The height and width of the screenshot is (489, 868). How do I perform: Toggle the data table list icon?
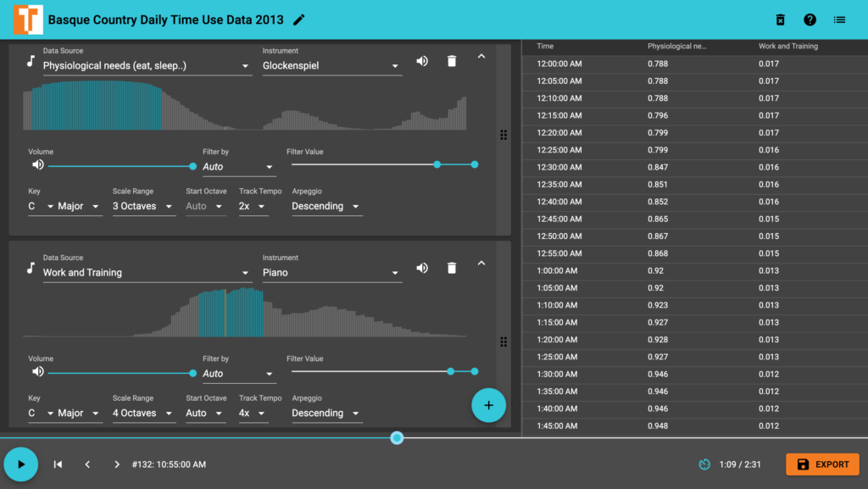840,19
